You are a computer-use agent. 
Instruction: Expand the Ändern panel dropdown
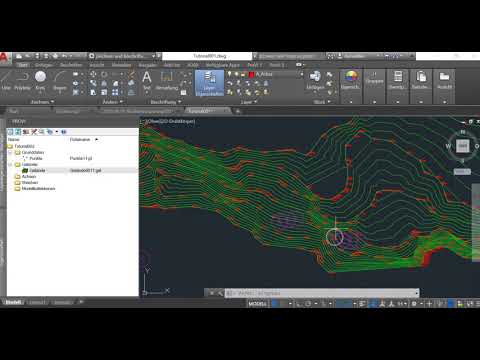pyautogui.click(x=113, y=102)
